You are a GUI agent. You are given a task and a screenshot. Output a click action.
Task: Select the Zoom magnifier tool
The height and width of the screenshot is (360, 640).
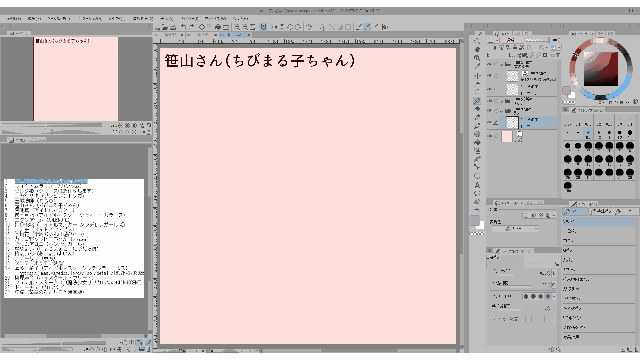click(477, 41)
